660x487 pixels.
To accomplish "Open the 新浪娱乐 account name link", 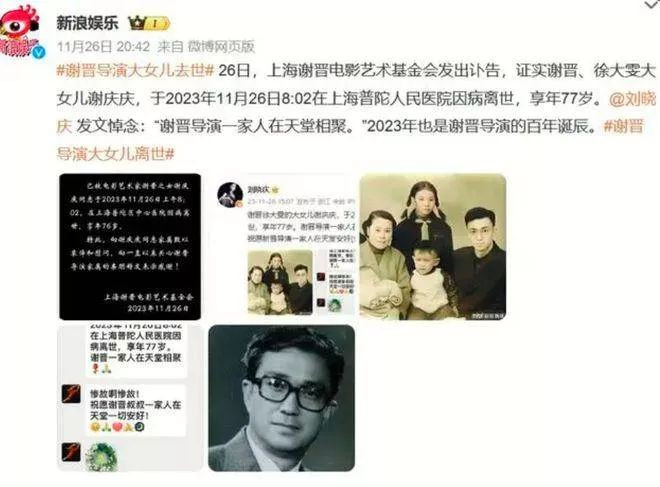I will (x=88, y=23).
